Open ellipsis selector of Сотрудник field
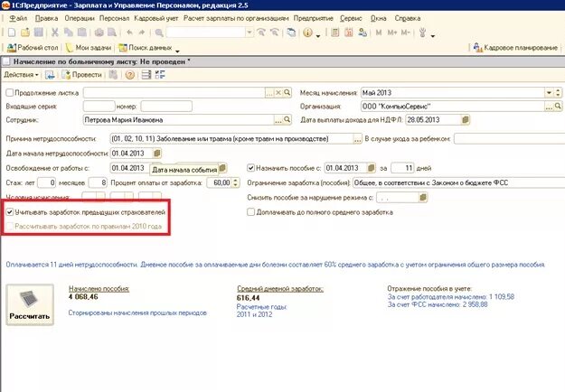 [x=278, y=120]
